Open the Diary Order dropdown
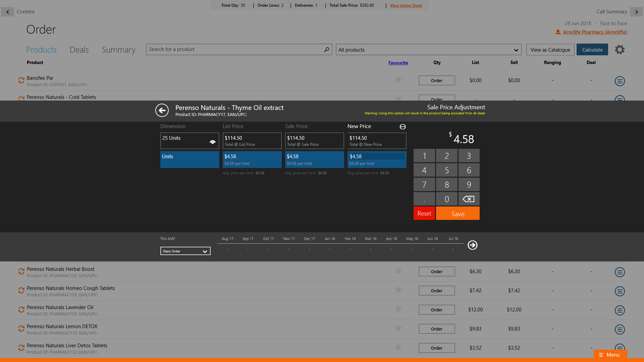644x362 pixels. 185,251
